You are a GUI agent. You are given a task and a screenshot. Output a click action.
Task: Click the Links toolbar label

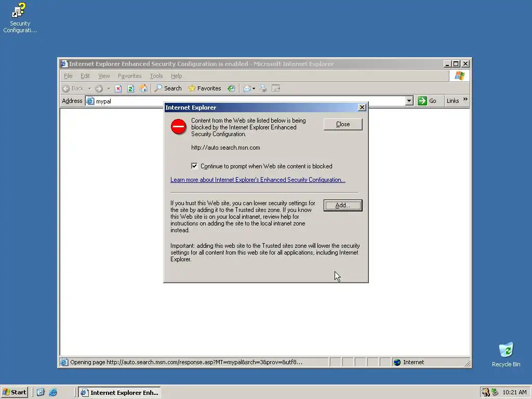(453, 101)
